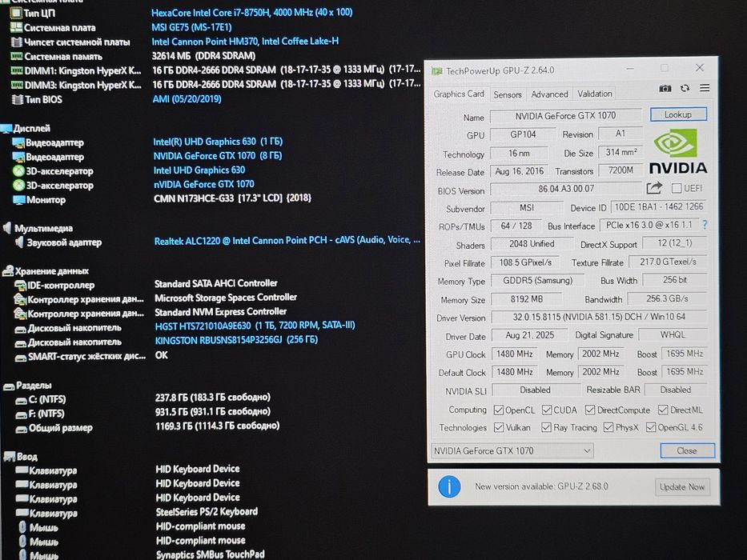Open the GPU-Z hamburger menu
Viewport: 747px width, 560px height.
point(705,88)
